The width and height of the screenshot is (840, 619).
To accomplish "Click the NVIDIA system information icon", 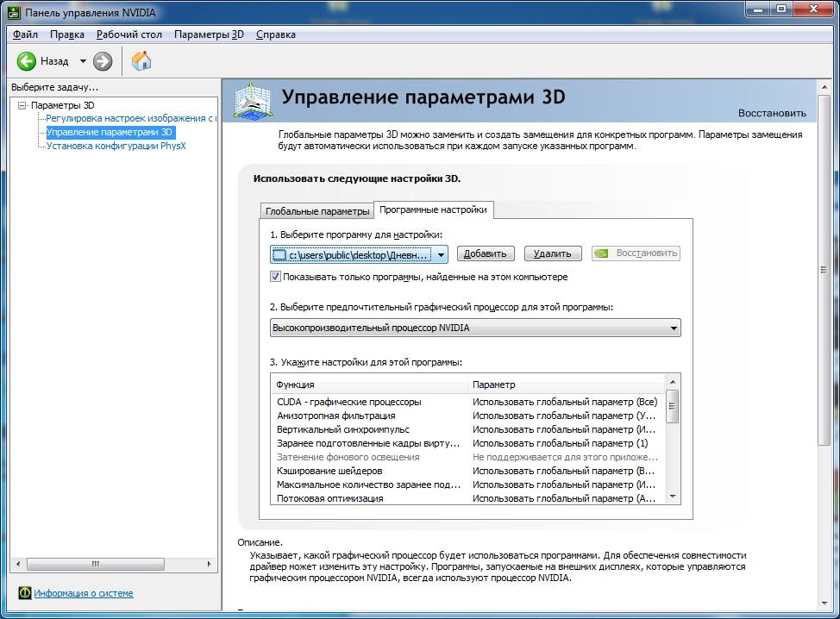I will point(25,593).
